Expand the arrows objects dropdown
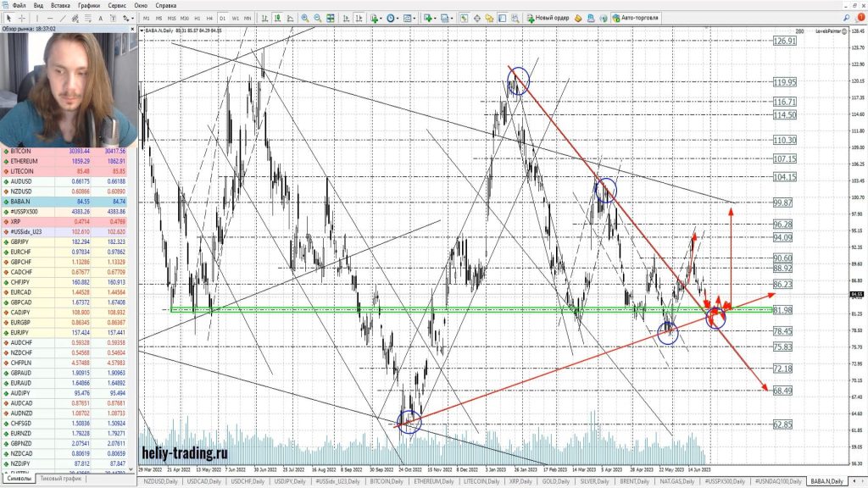The width and height of the screenshot is (868, 488). pos(128,18)
